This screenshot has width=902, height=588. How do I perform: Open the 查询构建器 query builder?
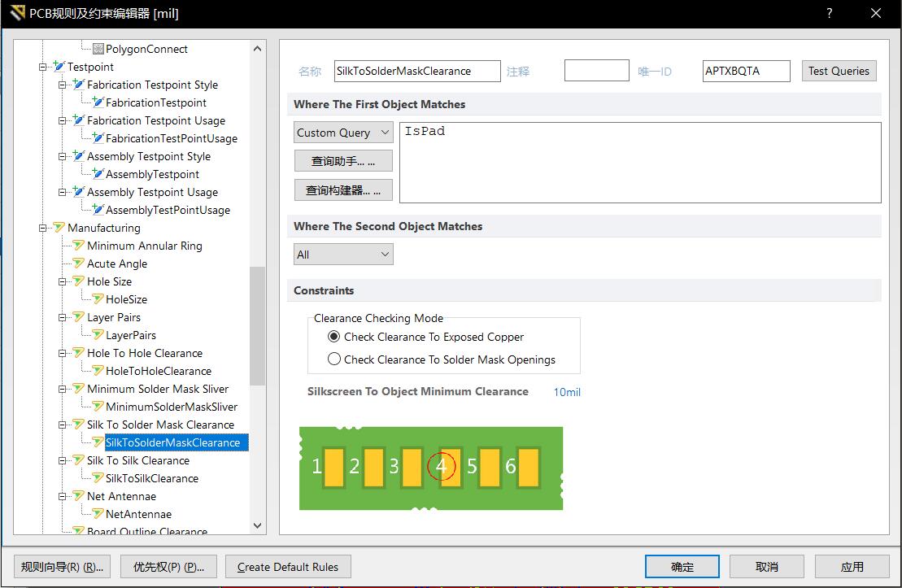click(343, 190)
